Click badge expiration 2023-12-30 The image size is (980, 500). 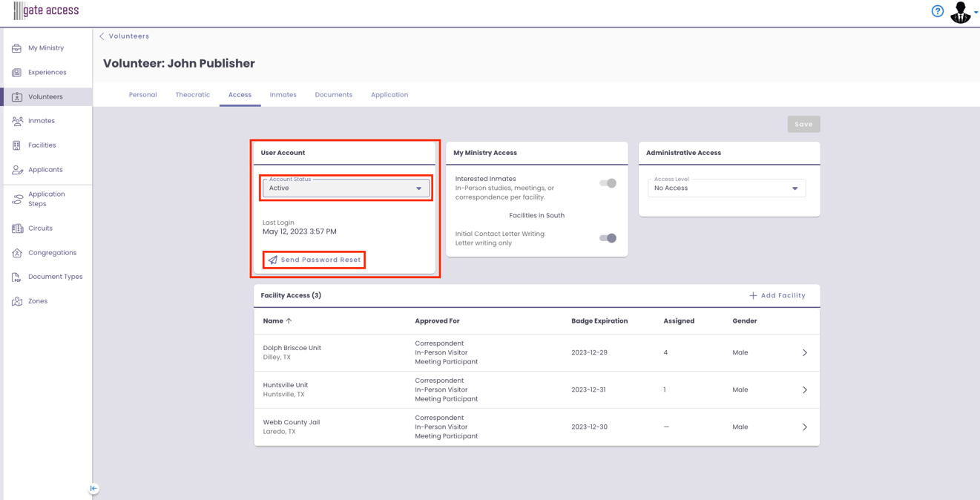click(x=589, y=427)
